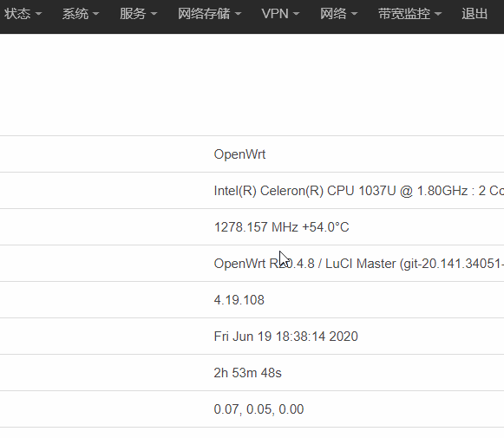Open the VPN menu
Image resolution: width=504 pixels, height=438 pixels.
[280, 14]
